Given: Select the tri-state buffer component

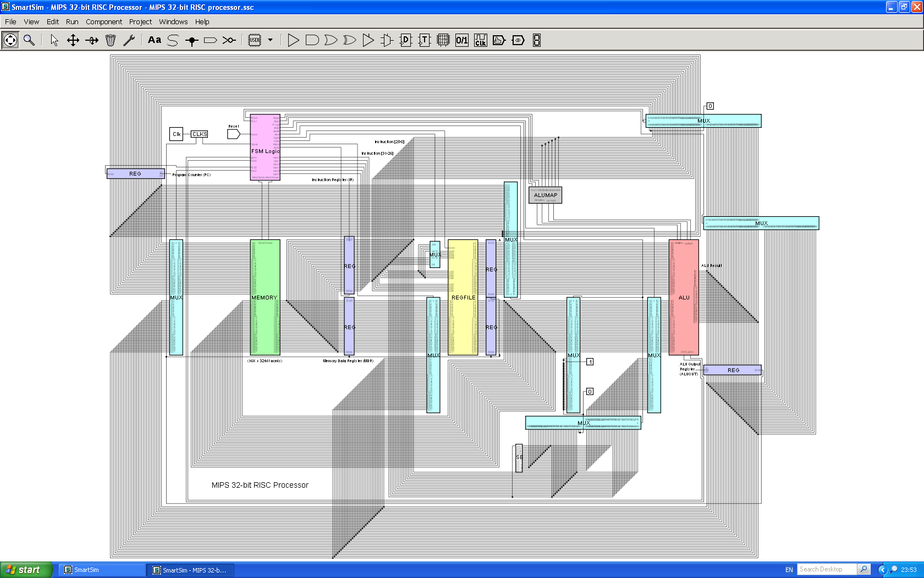Looking at the screenshot, I should (x=369, y=40).
